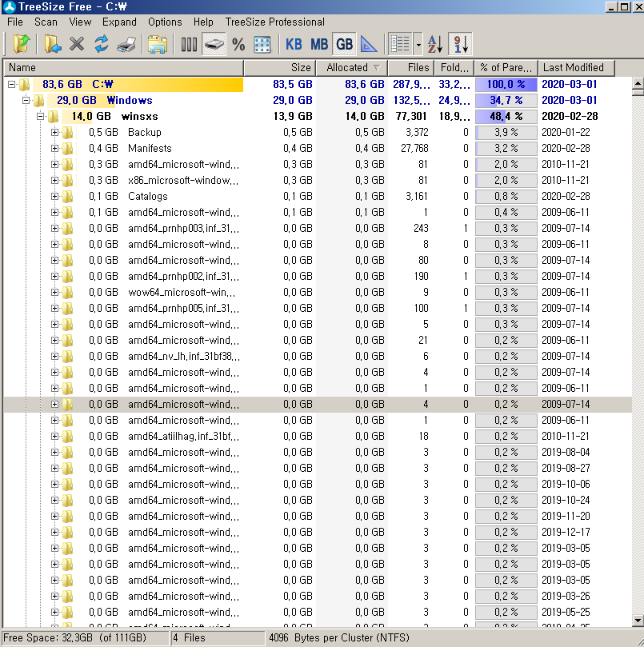Image resolution: width=644 pixels, height=647 pixels.
Task: Select the amd64_prnhp005.inf row name
Action: tap(184, 308)
